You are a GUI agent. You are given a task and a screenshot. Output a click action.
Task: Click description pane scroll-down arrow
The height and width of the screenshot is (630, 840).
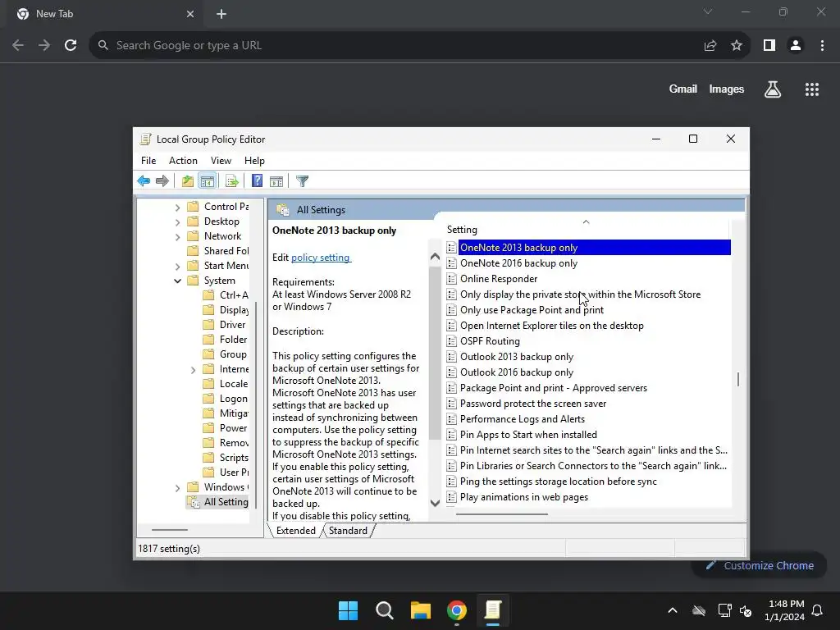435,503
